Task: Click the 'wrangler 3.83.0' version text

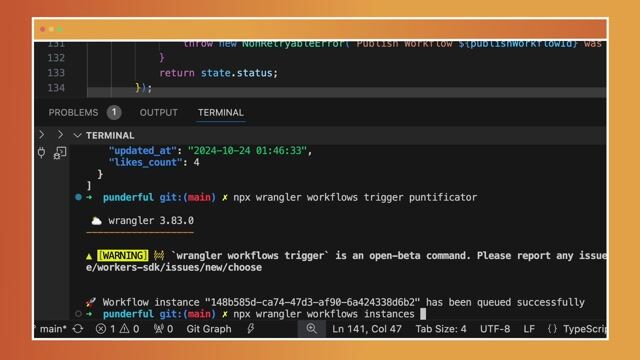Action: pos(151,221)
